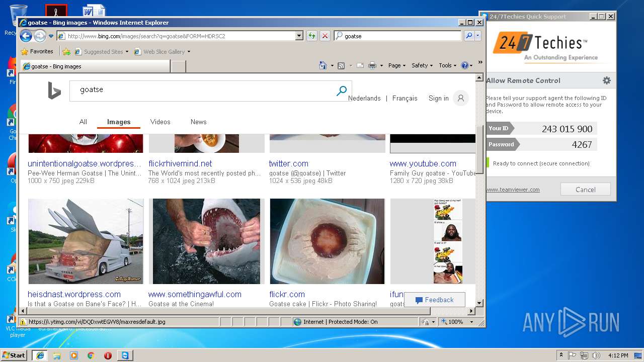This screenshot has height=362, width=644.
Task: Click the van with hands thumbnail
Action: click(86, 241)
